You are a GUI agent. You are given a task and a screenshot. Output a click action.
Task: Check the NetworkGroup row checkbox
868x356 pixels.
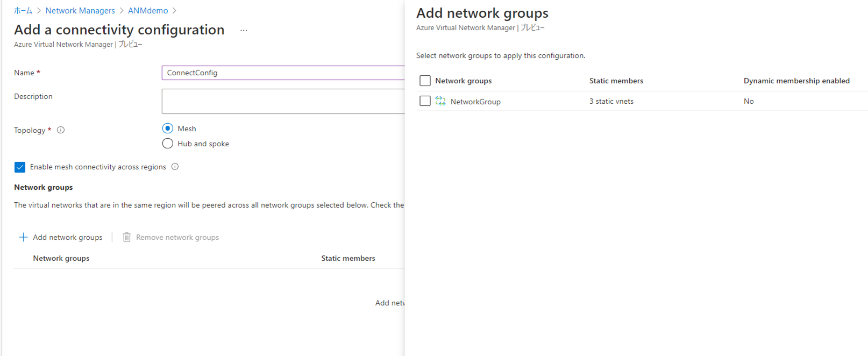pos(425,101)
